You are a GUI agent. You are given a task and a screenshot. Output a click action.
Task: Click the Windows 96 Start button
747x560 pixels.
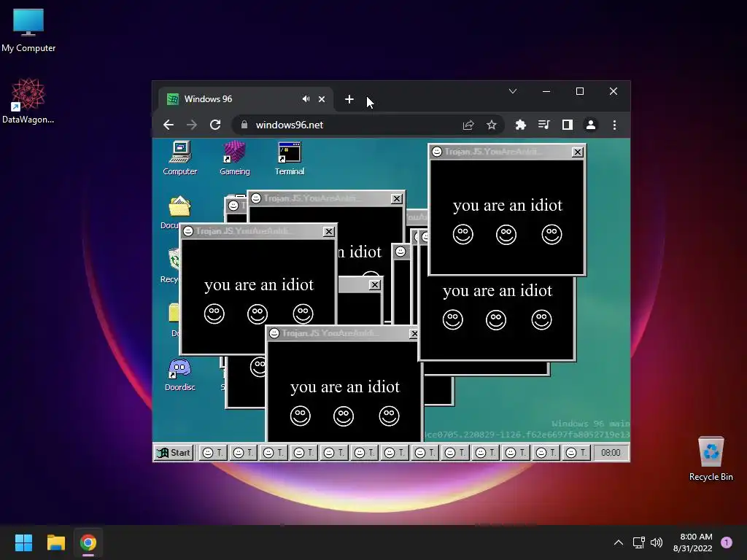(174, 452)
